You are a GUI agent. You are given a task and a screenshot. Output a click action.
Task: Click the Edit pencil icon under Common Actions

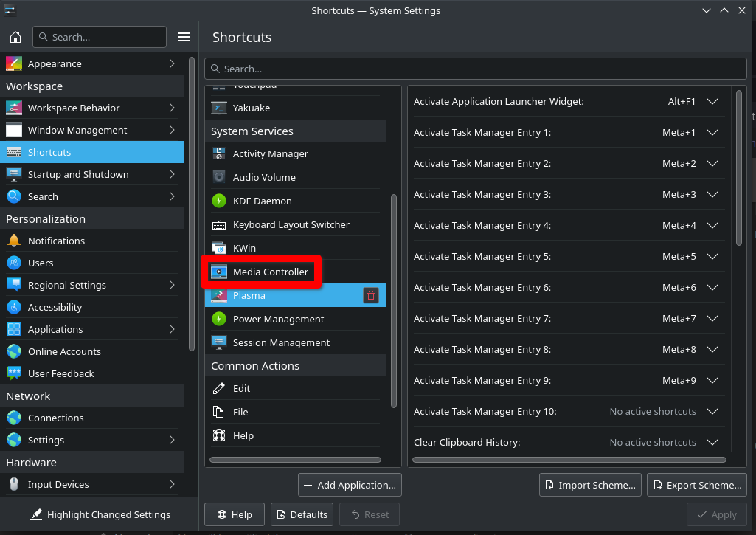(219, 388)
